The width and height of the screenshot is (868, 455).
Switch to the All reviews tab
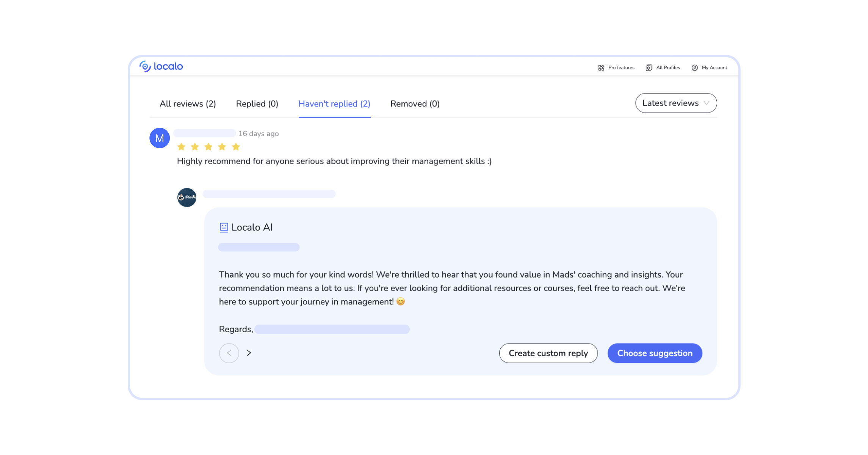point(188,104)
